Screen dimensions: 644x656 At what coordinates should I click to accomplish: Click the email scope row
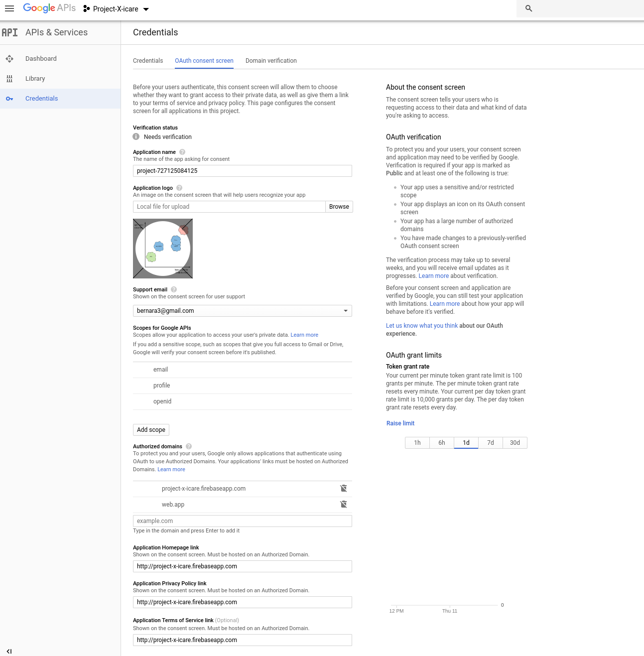click(x=243, y=370)
